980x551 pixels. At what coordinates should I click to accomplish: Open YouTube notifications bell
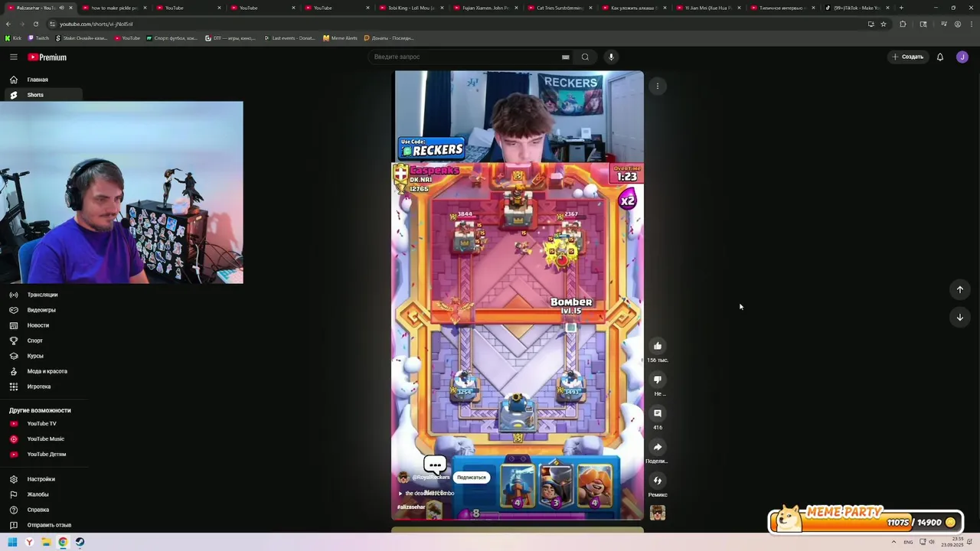coord(940,57)
